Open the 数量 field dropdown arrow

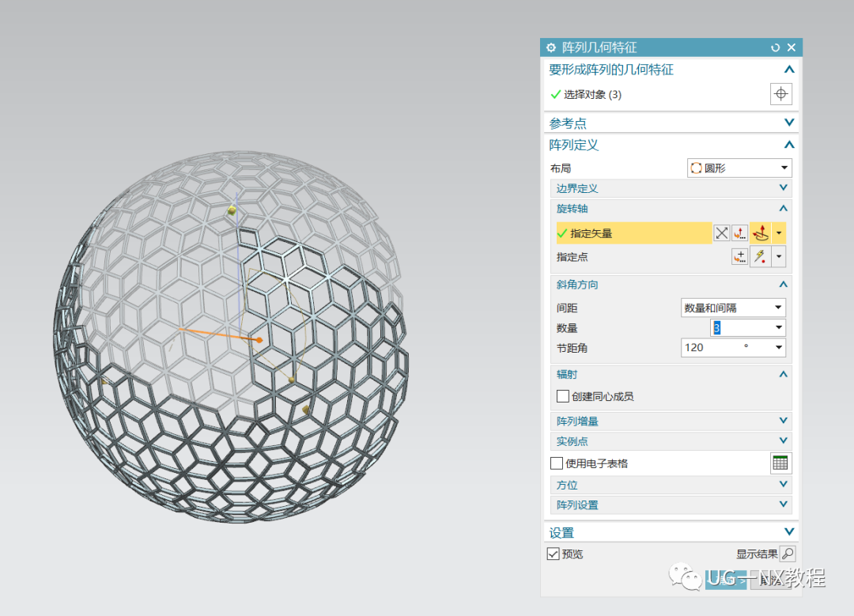click(x=779, y=327)
